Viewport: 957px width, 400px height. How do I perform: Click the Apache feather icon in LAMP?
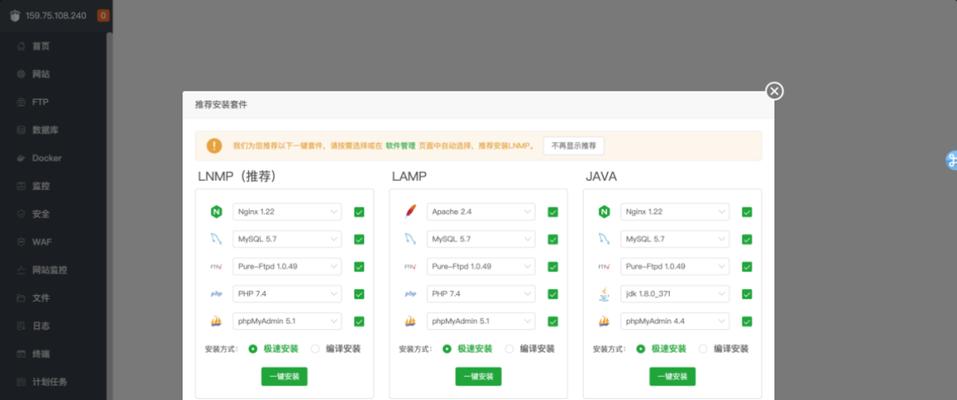pyautogui.click(x=410, y=212)
